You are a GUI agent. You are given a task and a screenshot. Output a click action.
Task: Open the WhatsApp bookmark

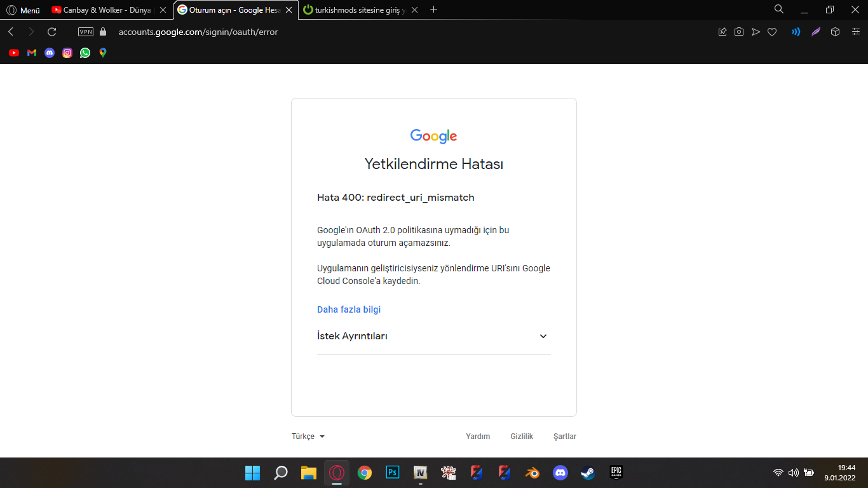click(85, 53)
